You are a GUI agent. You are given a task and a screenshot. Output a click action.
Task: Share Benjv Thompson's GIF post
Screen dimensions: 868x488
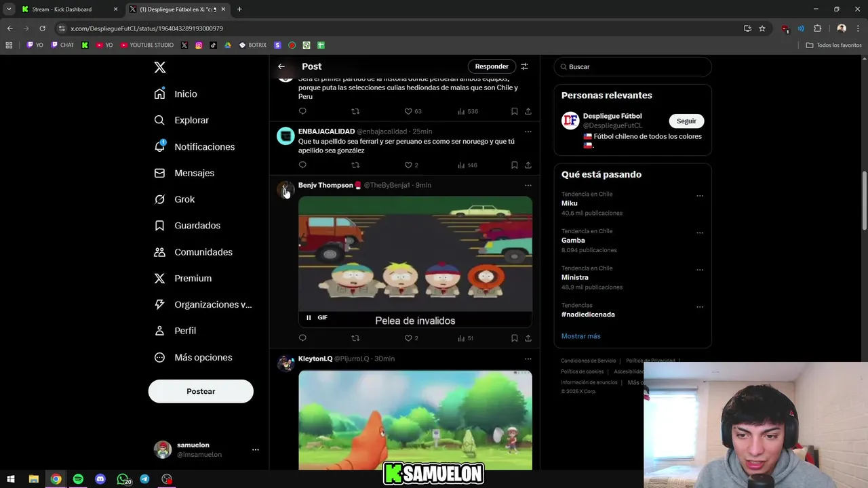528,338
